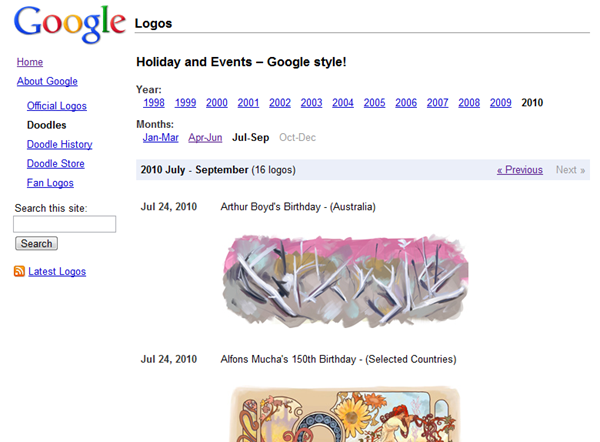Screen dimensions: 600x442
Task: Show Jan-Mar doodles
Action: pos(161,137)
